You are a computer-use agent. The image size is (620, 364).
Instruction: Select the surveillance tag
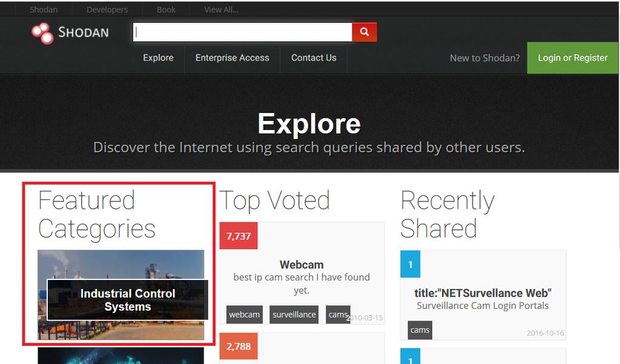(x=294, y=314)
